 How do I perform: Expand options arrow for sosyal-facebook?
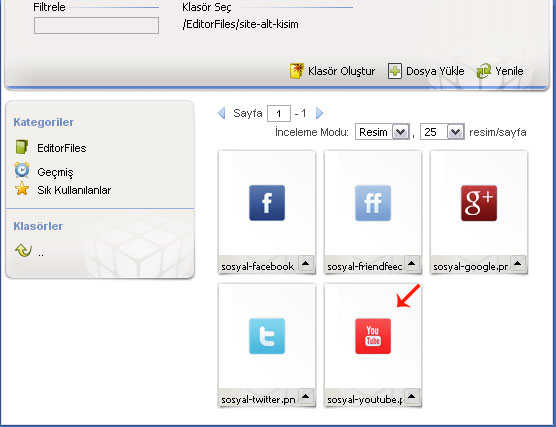(305, 264)
